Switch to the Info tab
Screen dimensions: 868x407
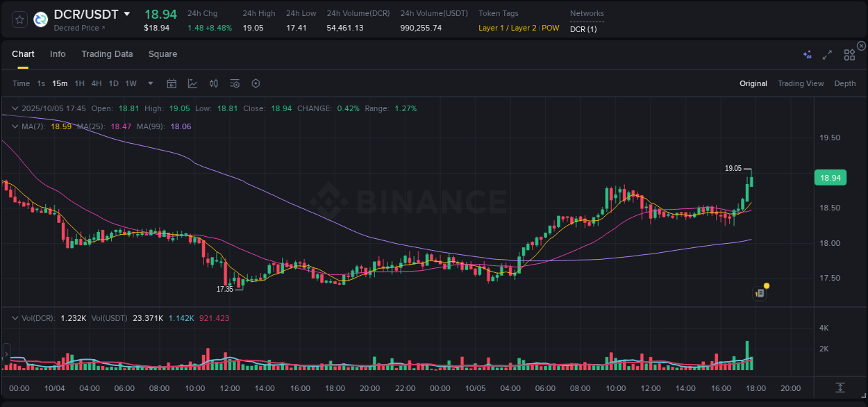click(x=58, y=54)
